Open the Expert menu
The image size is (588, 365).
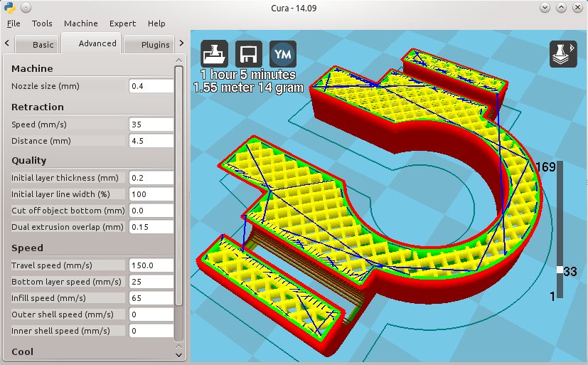pos(122,23)
